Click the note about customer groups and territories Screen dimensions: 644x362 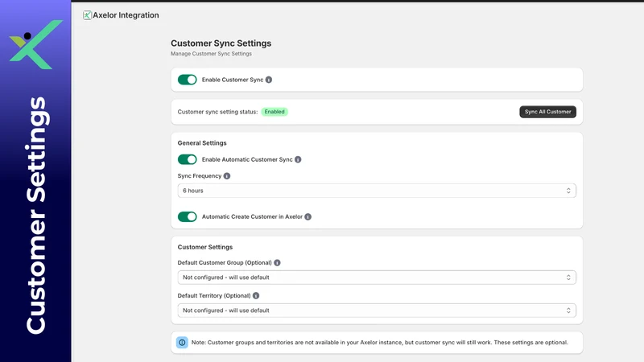pos(379,343)
